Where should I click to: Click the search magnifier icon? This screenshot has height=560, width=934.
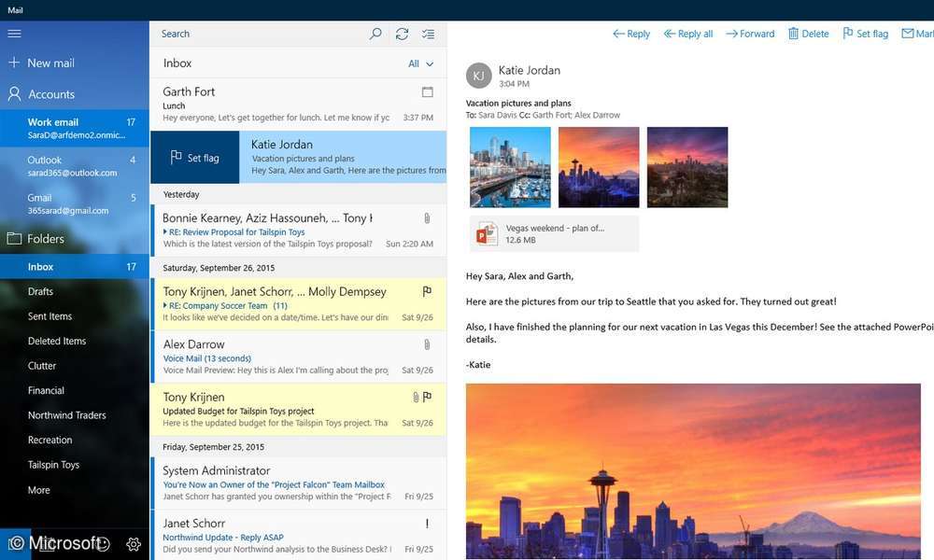(375, 34)
